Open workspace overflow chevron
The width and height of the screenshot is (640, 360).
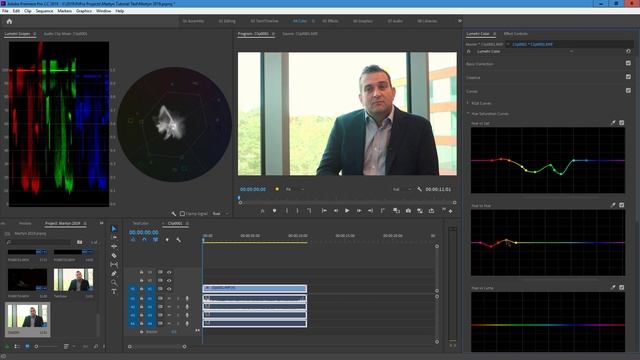[460, 21]
